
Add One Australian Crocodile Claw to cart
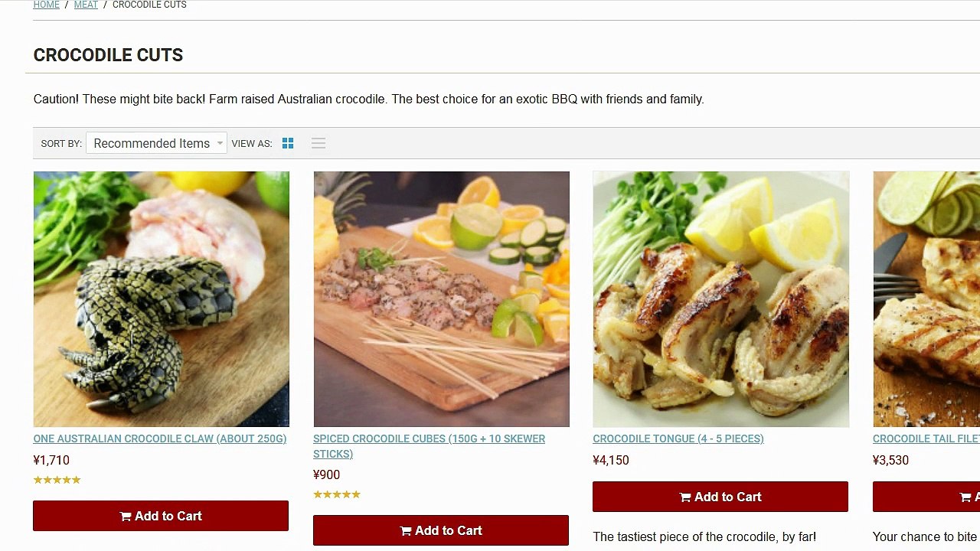(x=161, y=516)
